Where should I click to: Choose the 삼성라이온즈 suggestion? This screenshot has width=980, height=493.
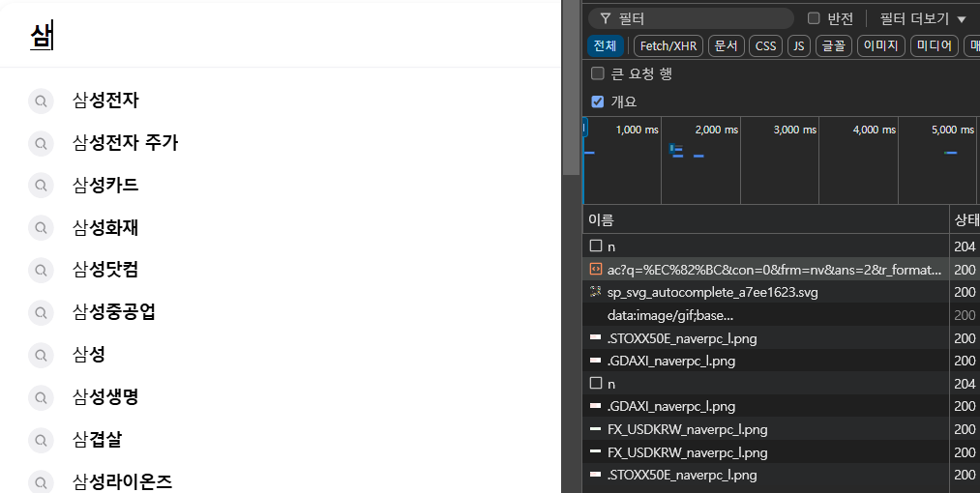click(122, 481)
